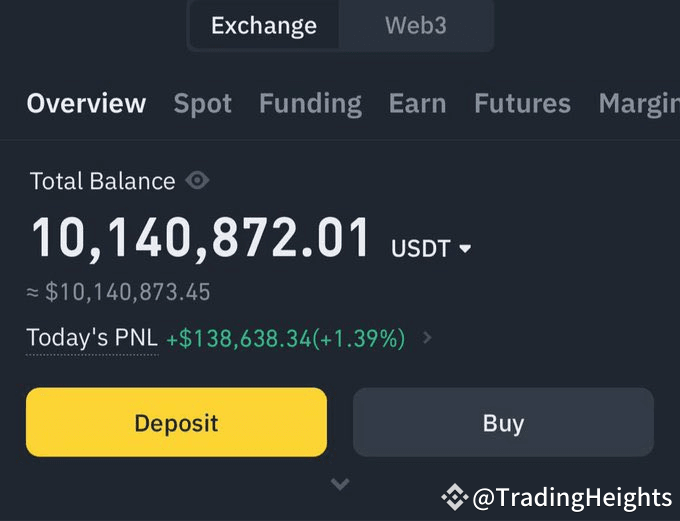The width and height of the screenshot is (680, 521).
Task: Hide balance with the eye icon
Action: coord(198,181)
